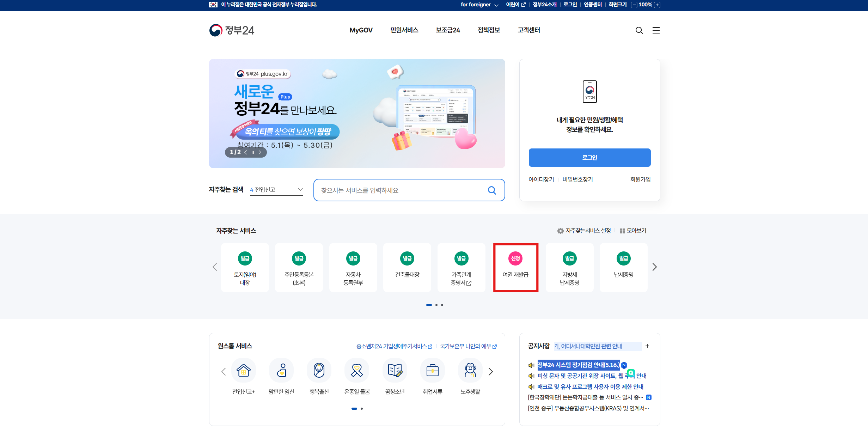Open notice [한국장학재단] 든든학자금대출
The height and width of the screenshot is (433, 868).
[586, 397]
